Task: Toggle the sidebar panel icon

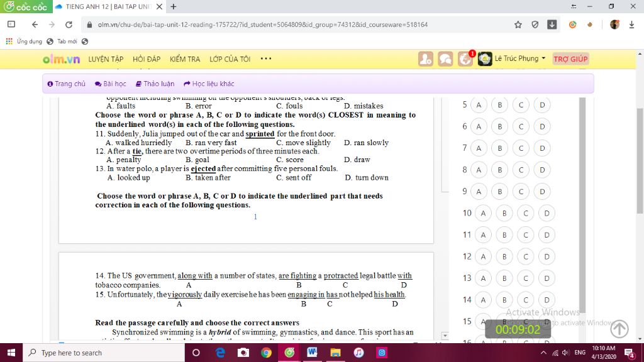Action: click(11, 25)
